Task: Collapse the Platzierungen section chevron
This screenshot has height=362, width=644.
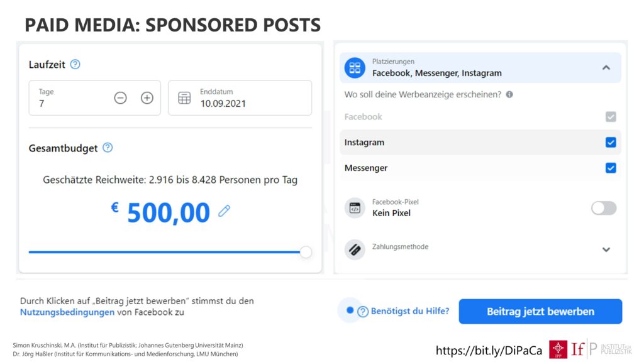Action: point(606,68)
